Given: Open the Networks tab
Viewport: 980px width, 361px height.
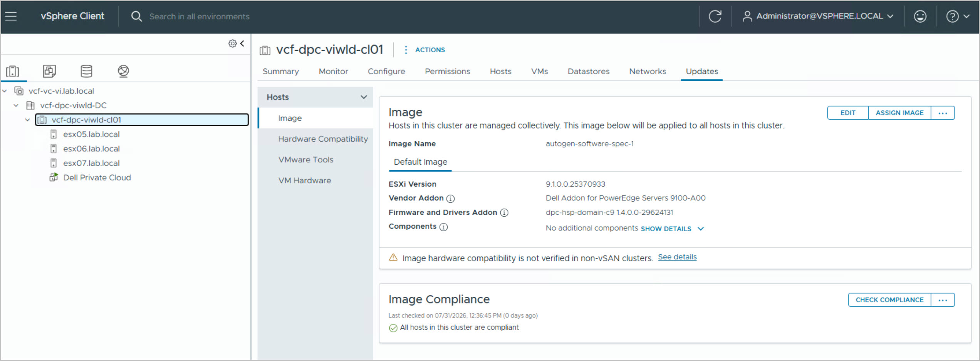Looking at the screenshot, I should (648, 71).
